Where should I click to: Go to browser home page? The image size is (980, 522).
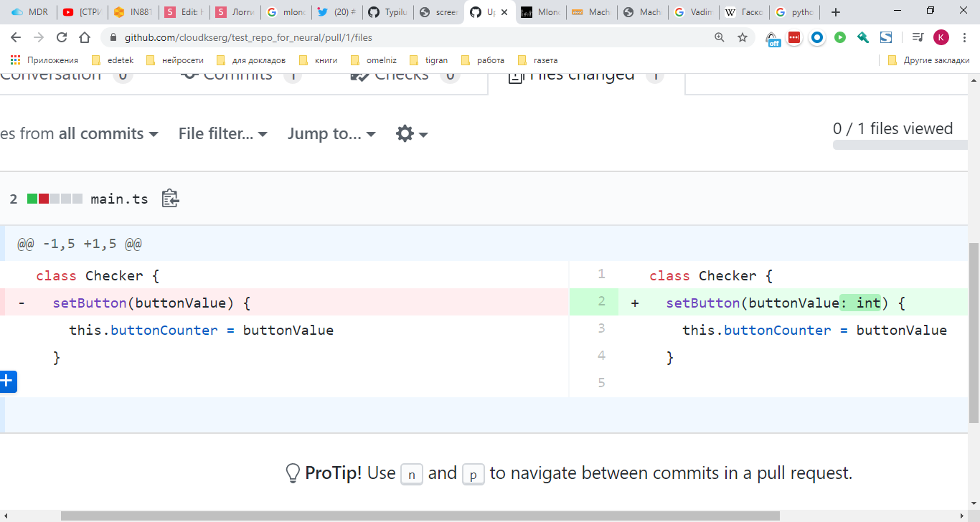pos(85,37)
